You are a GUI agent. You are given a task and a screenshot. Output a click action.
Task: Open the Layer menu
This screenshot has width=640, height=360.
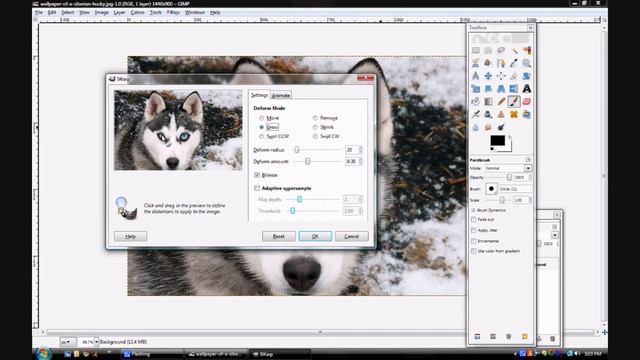click(x=119, y=13)
